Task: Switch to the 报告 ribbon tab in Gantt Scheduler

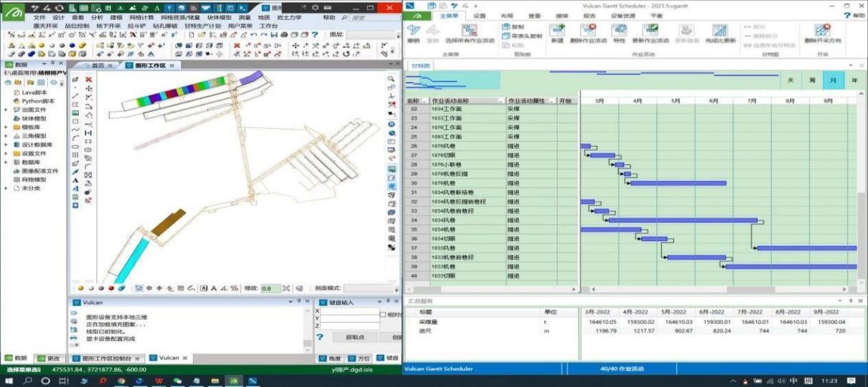Action: [x=589, y=15]
